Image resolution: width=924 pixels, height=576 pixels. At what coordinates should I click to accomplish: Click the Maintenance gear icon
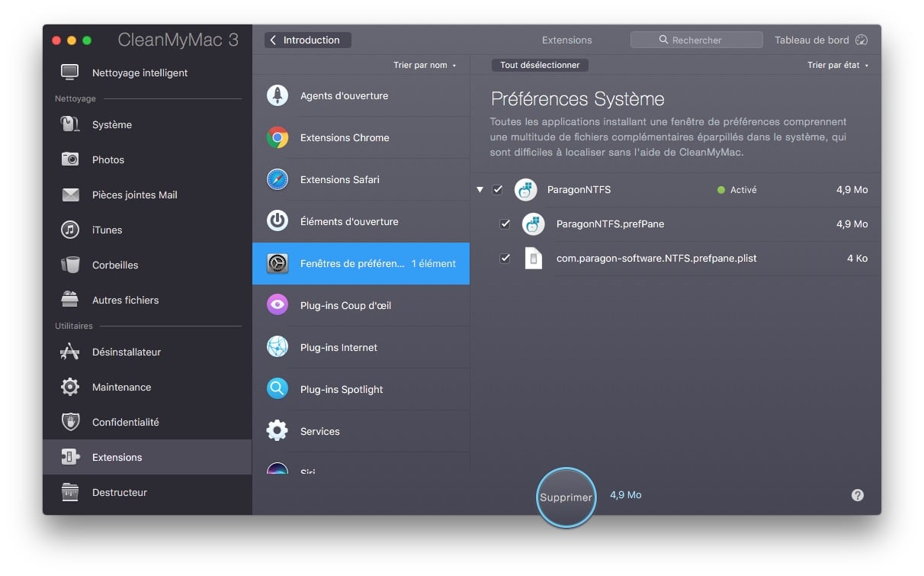tap(70, 387)
